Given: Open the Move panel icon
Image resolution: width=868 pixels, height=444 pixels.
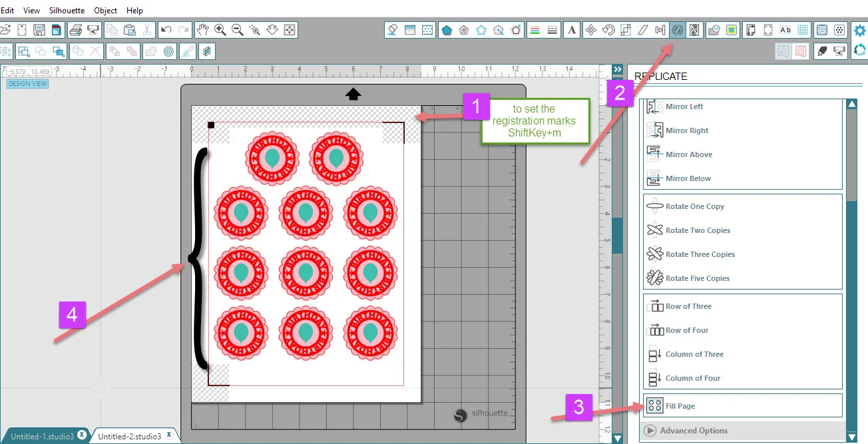Looking at the screenshot, I should pyautogui.click(x=590, y=30).
